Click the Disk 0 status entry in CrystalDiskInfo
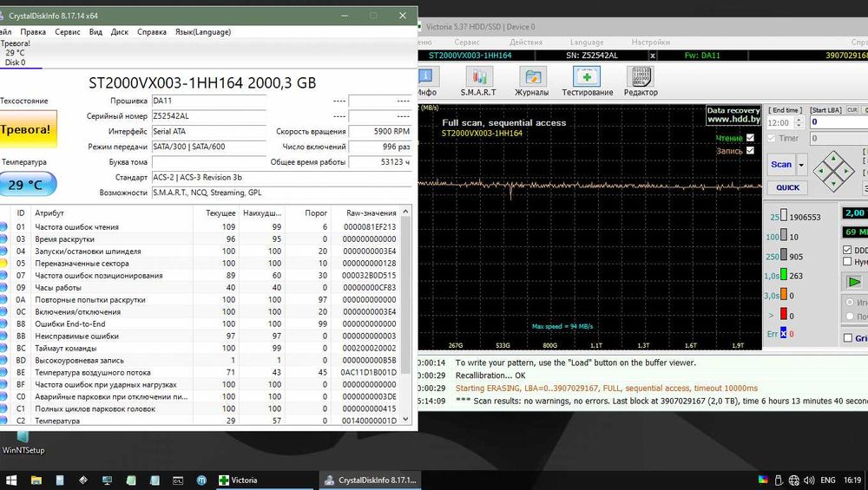 click(x=15, y=53)
